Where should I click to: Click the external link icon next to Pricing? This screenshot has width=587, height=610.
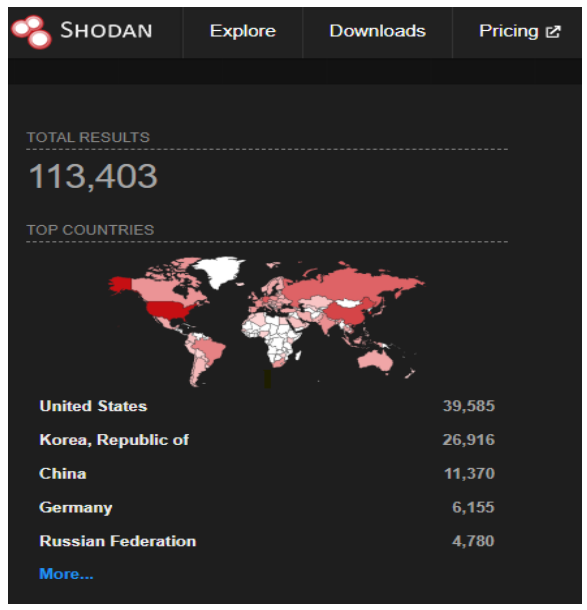pos(553,32)
